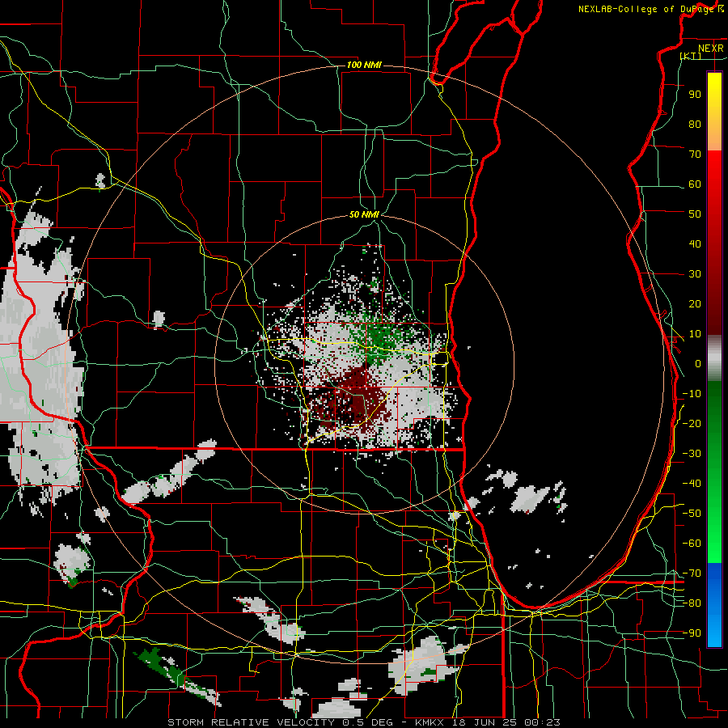Select the -70 knot scale label
Viewport: 728px width, 728px height.
point(692,574)
